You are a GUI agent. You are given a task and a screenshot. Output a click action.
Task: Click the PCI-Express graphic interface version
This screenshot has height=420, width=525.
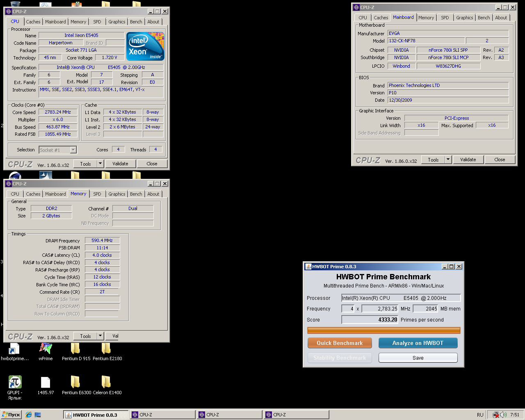click(457, 118)
